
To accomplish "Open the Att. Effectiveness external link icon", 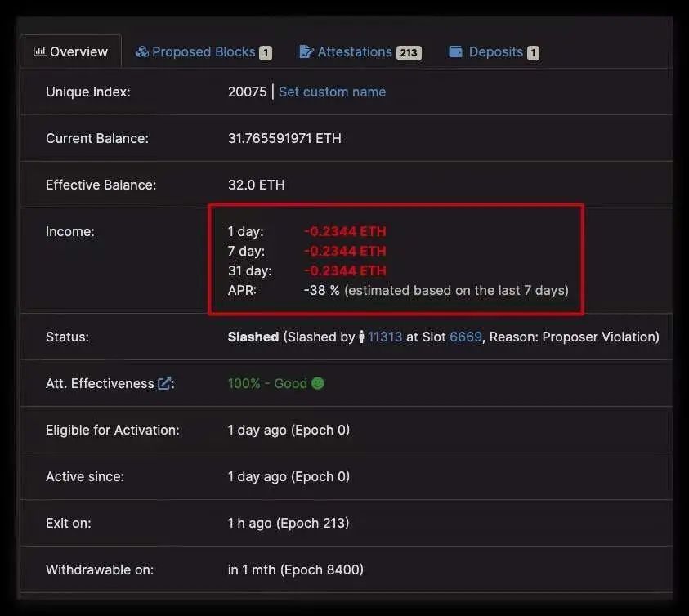I will pos(164,384).
